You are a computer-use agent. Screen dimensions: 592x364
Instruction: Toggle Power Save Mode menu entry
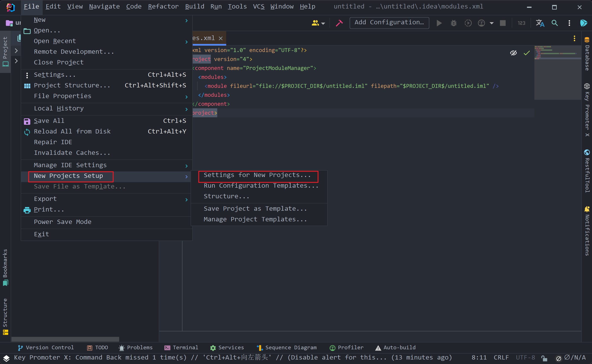63,222
